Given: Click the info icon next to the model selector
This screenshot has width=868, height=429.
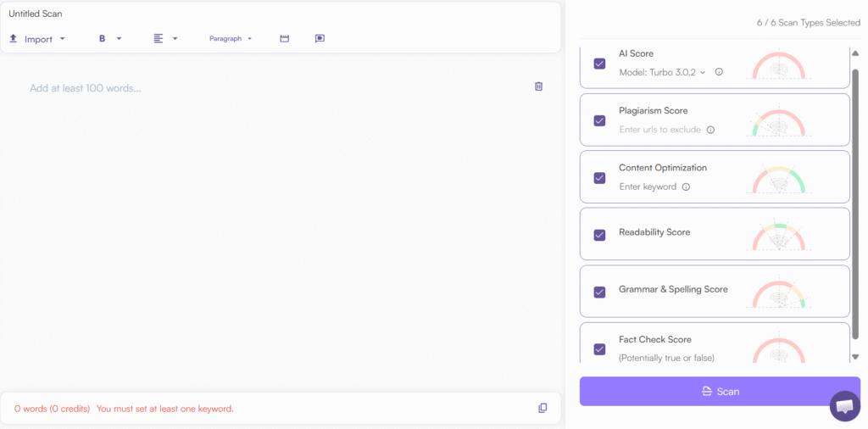Looking at the screenshot, I should 719,71.
